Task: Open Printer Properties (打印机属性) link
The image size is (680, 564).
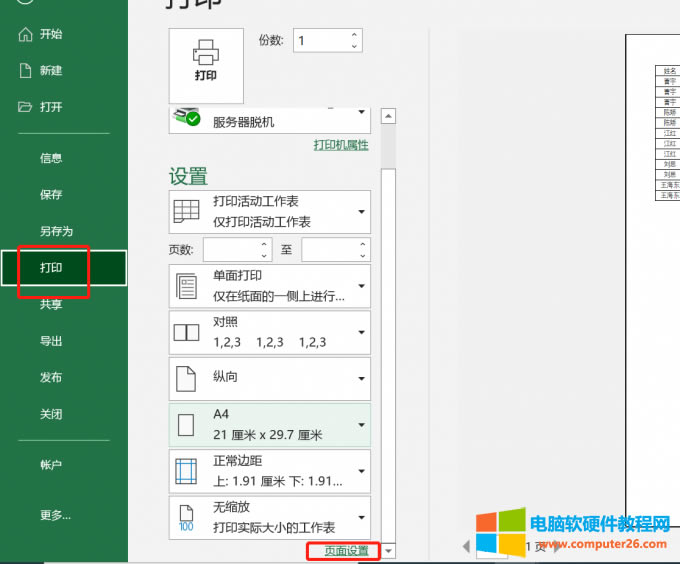Action: (x=341, y=145)
